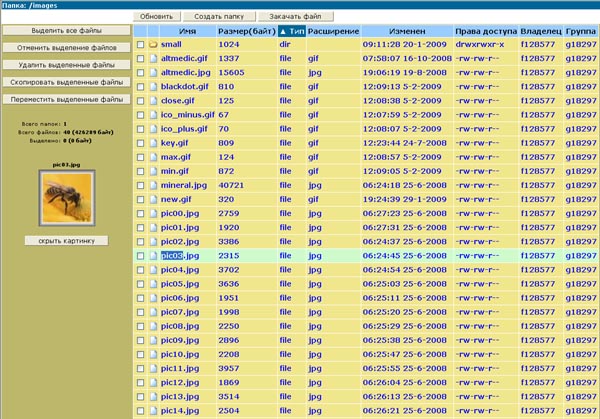Sort by the Группа column header
The image size is (600, 419).
coord(580,31)
